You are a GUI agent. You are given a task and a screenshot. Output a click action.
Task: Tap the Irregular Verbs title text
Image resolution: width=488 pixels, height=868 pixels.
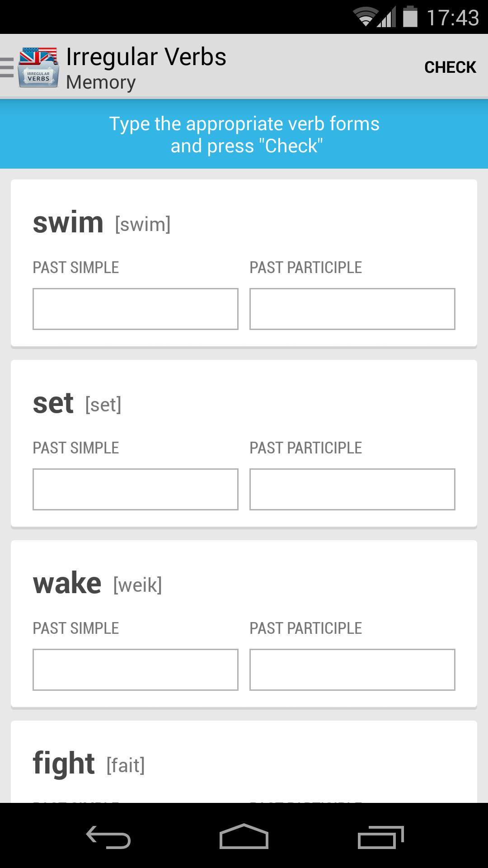point(146,57)
